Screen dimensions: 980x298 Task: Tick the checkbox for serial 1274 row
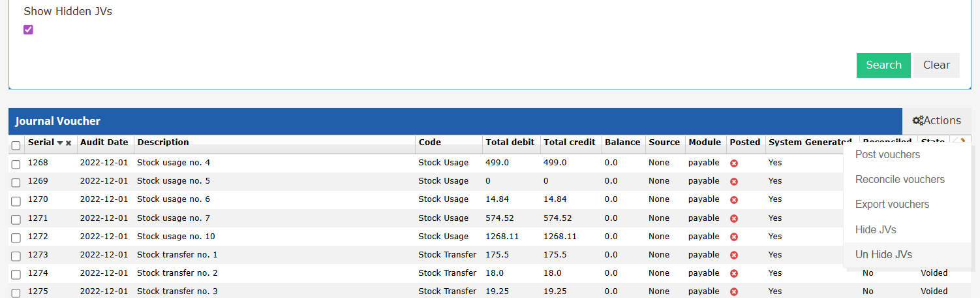point(16,274)
